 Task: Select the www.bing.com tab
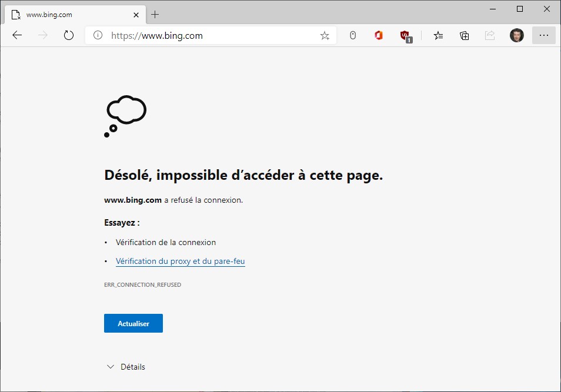click(x=65, y=14)
